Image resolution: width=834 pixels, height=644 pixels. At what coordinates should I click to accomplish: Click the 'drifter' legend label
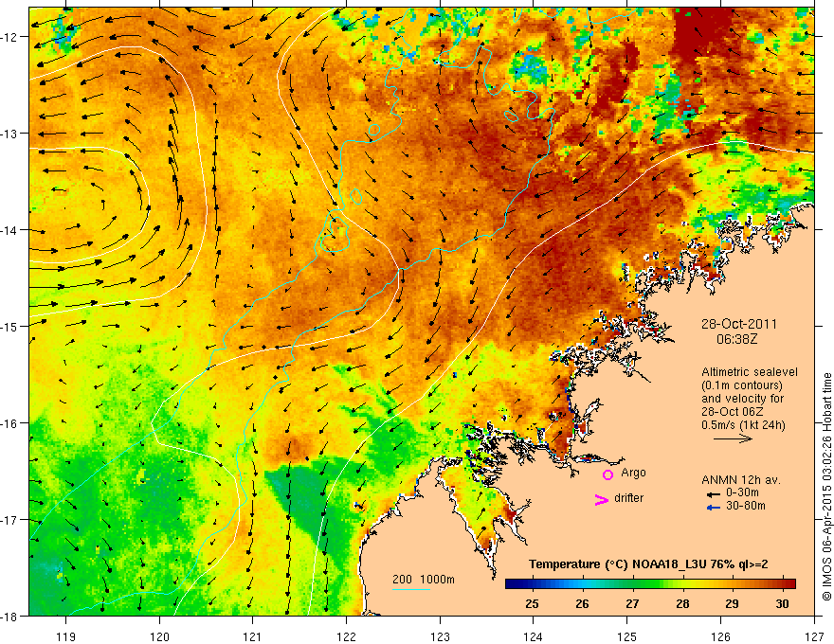click(x=628, y=498)
